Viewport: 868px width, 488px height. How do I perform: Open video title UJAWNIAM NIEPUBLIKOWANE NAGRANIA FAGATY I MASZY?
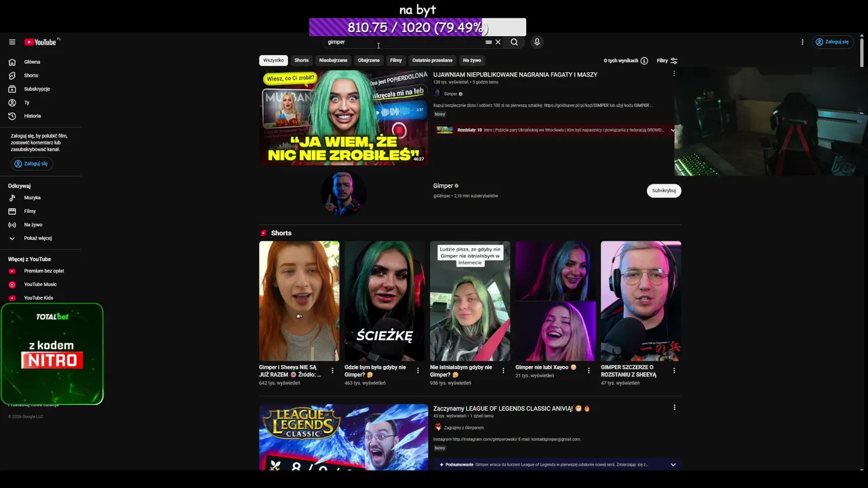[x=515, y=75]
